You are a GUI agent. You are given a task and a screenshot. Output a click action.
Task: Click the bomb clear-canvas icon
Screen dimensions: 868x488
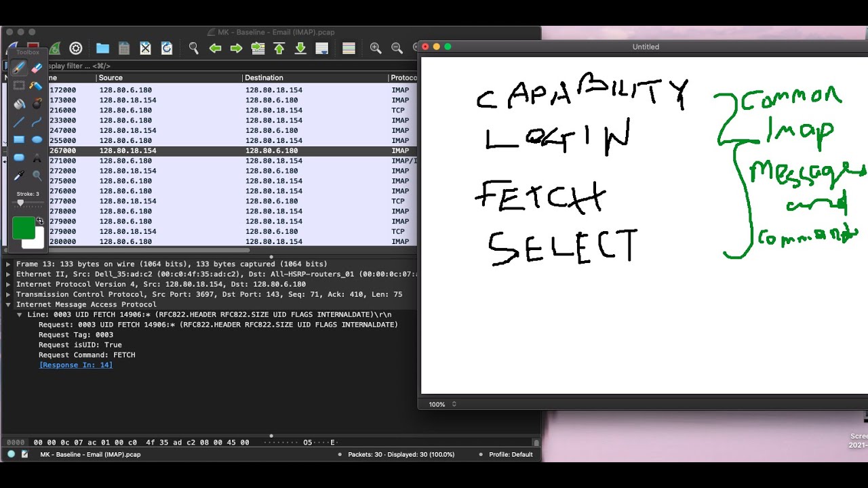point(37,104)
